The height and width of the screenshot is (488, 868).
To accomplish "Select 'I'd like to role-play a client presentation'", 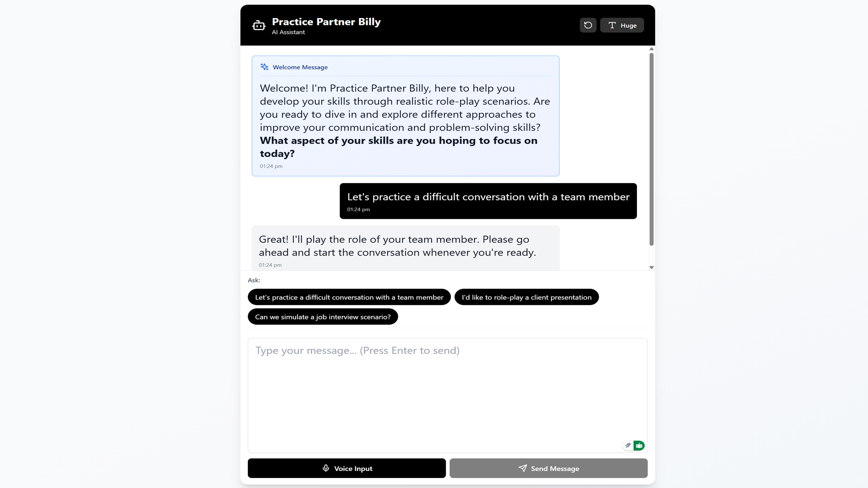I will click(x=526, y=297).
